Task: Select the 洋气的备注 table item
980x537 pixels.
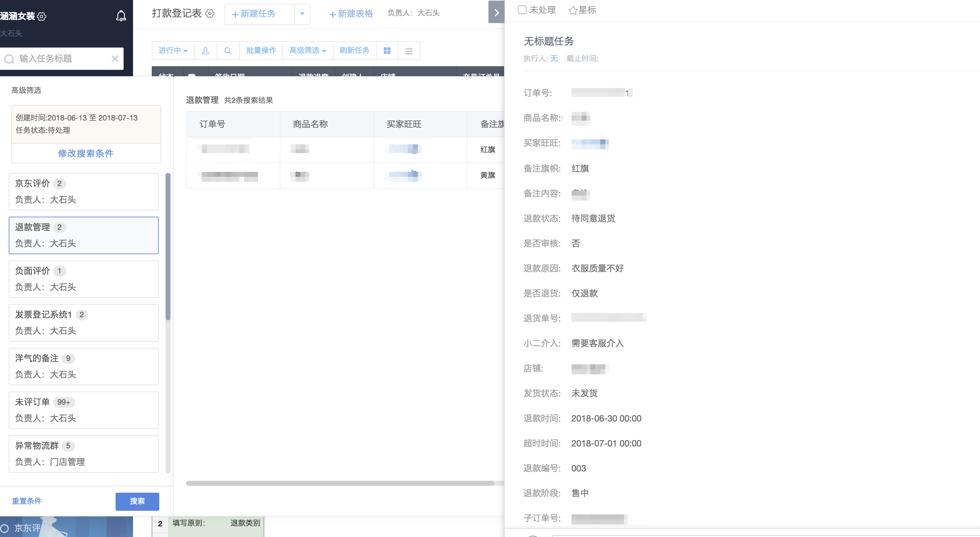Action: pyautogui.click(x=84, y=366)
